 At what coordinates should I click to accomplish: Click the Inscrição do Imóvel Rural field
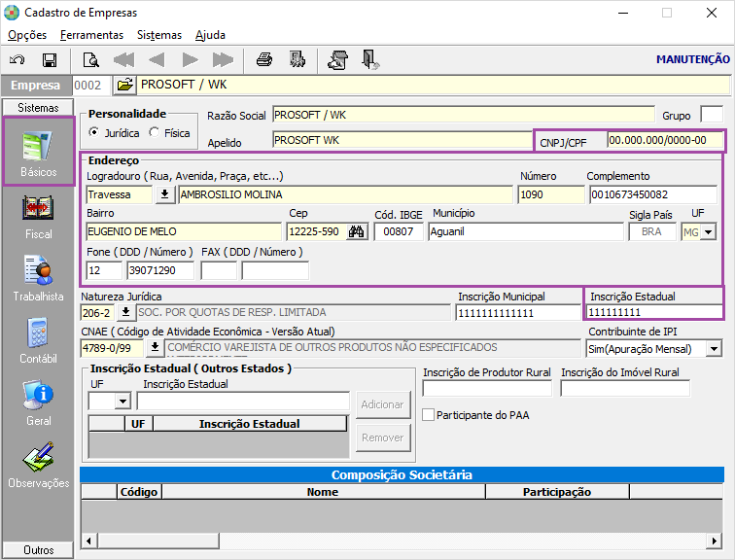tap(625, 388)
